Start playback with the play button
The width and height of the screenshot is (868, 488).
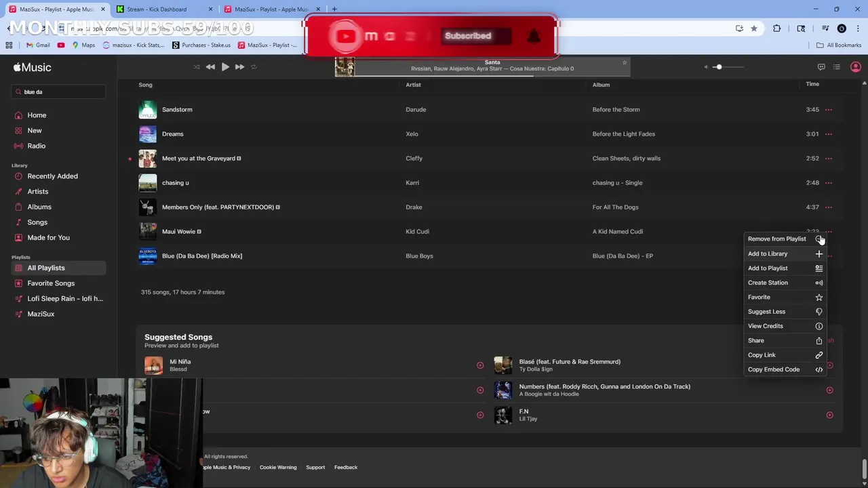click(x=225, y=67)
